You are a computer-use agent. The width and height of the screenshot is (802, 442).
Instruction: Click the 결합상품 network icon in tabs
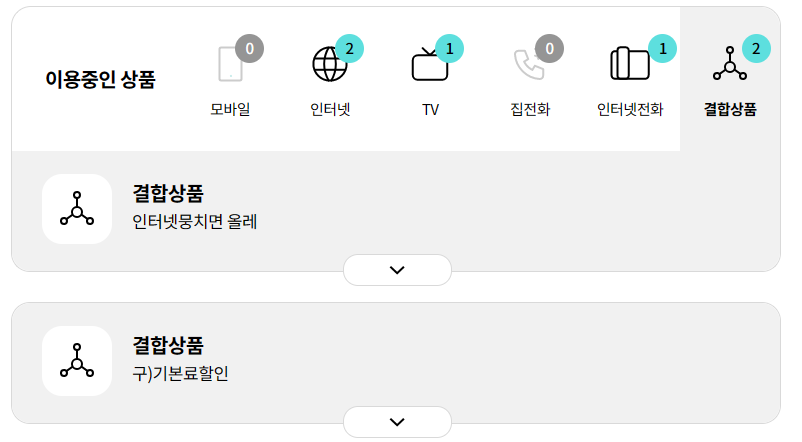730,64
